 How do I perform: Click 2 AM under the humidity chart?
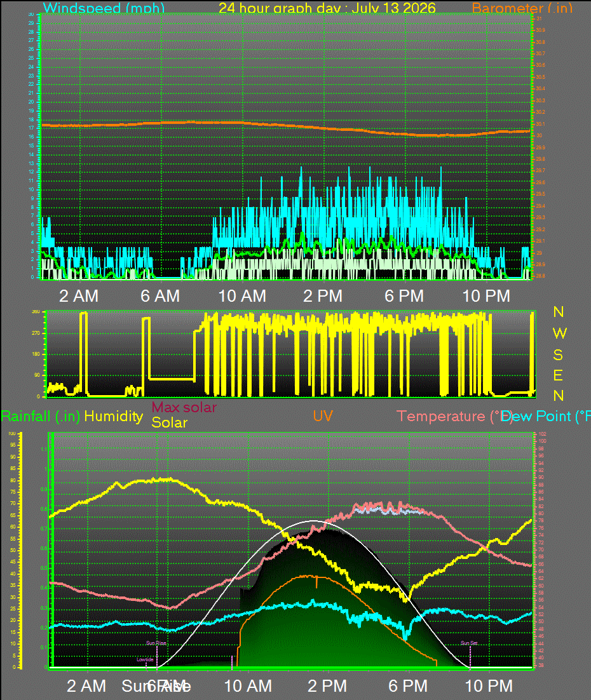(x=86, y=686)
